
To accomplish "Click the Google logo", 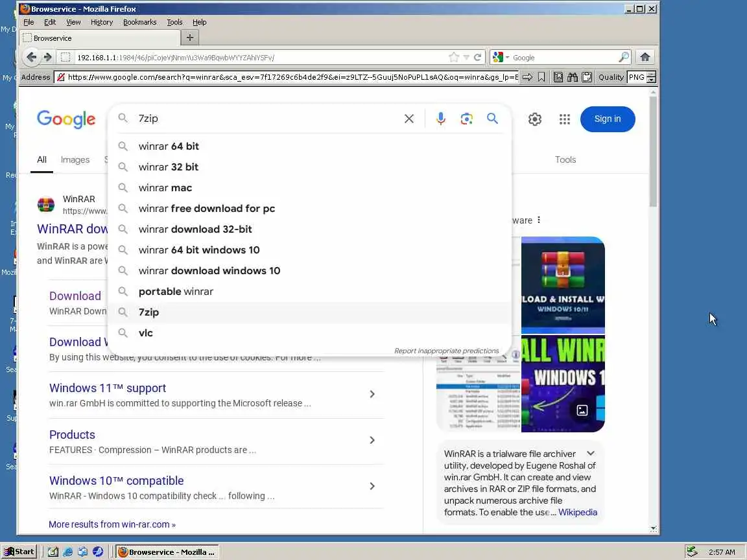I will [66, 119].
